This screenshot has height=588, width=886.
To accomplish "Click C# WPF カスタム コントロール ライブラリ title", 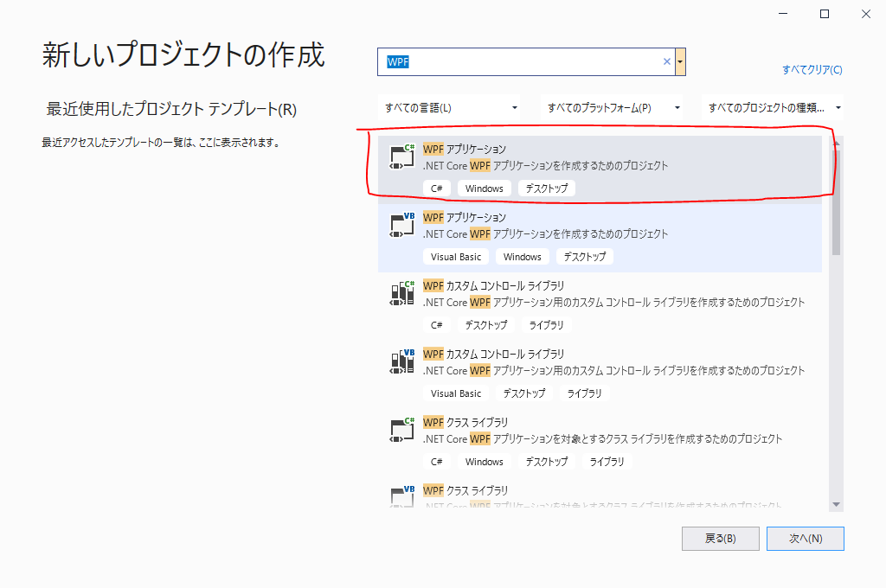I will pos(493,286).
